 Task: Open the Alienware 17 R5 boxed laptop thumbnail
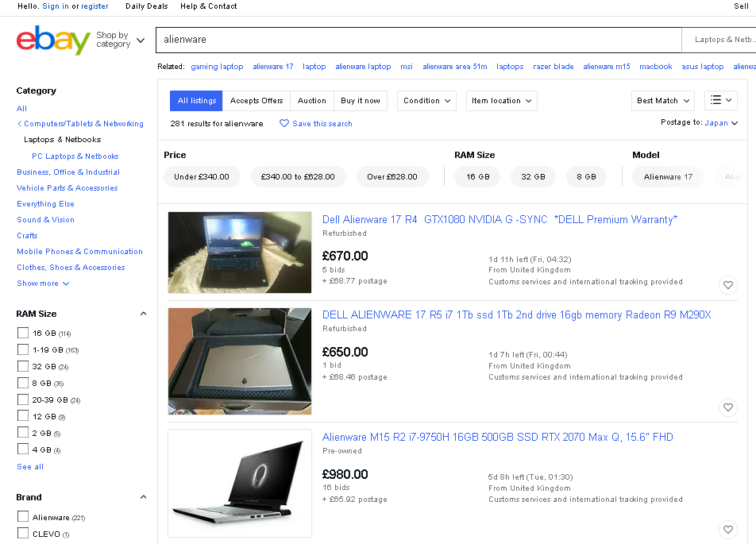240,361
